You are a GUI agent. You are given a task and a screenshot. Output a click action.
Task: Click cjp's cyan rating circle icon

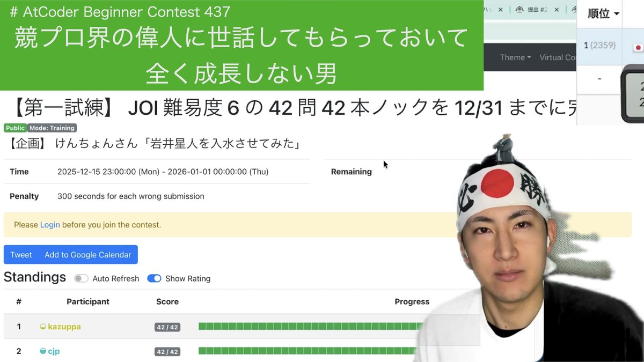pyautogui.click(x=43, y=351)
